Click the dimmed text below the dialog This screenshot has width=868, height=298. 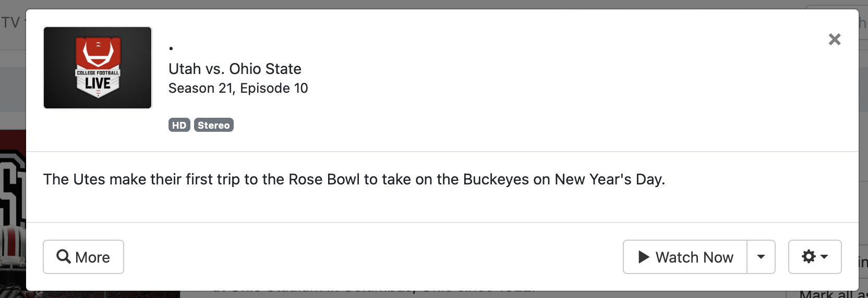click(365, 294)
